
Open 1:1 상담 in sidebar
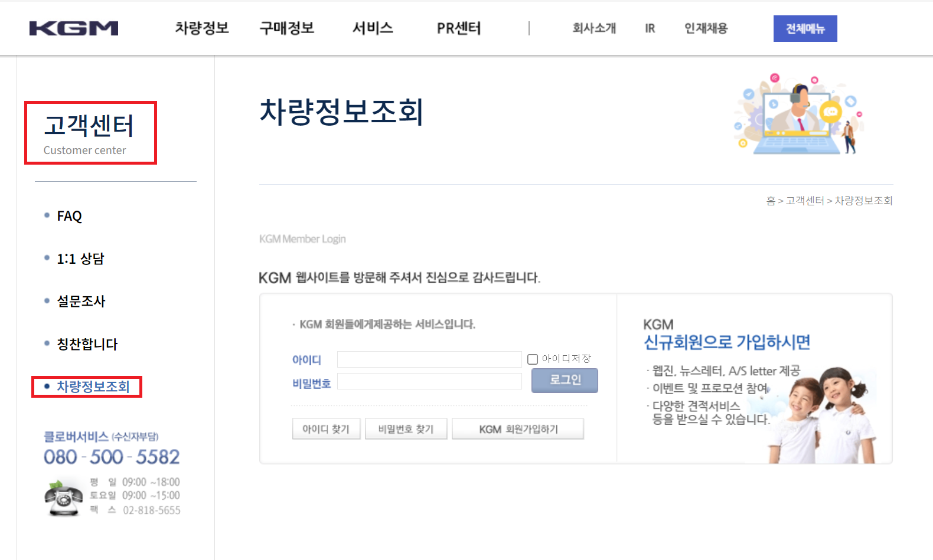pyautogui.click(x=80, y=259)
